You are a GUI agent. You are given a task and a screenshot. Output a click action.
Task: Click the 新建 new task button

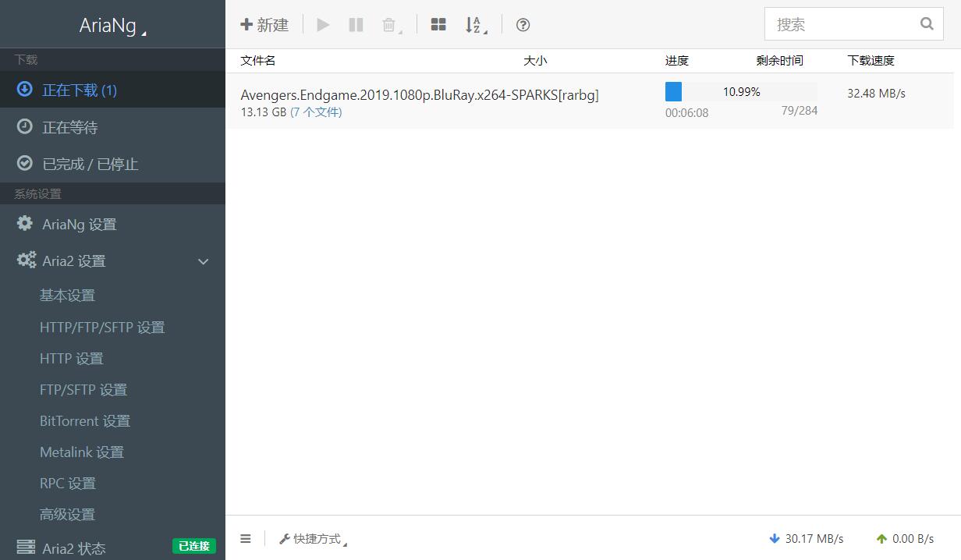click(264, 25)
